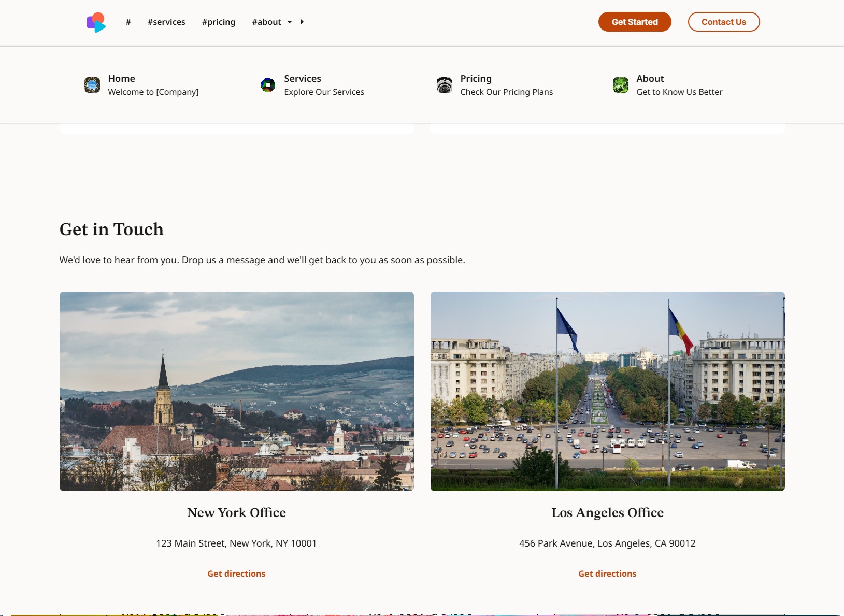Click the "We'd love to hear from you" paragraph
Viewport: 844px width, 616px height.
(262, 260)
